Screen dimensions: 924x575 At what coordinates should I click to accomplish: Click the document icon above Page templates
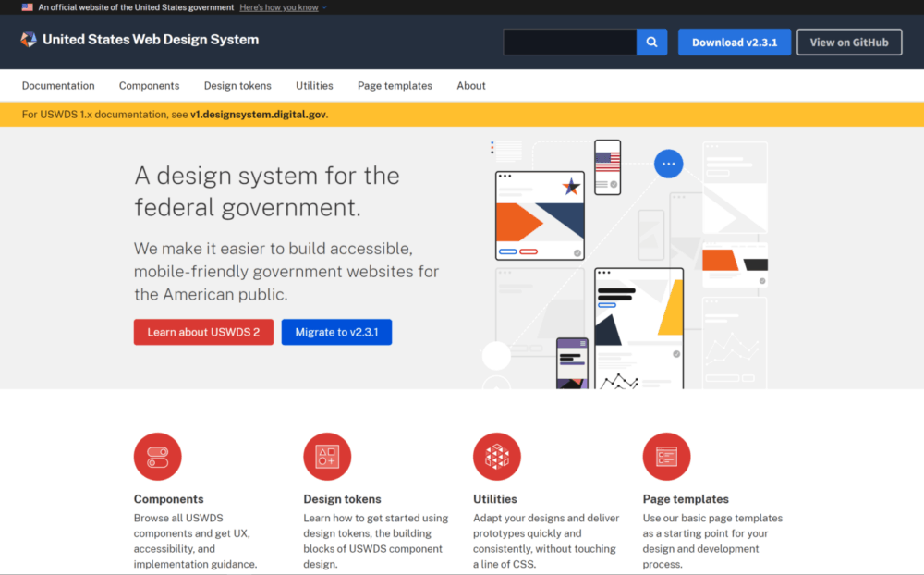click(666, 456)
